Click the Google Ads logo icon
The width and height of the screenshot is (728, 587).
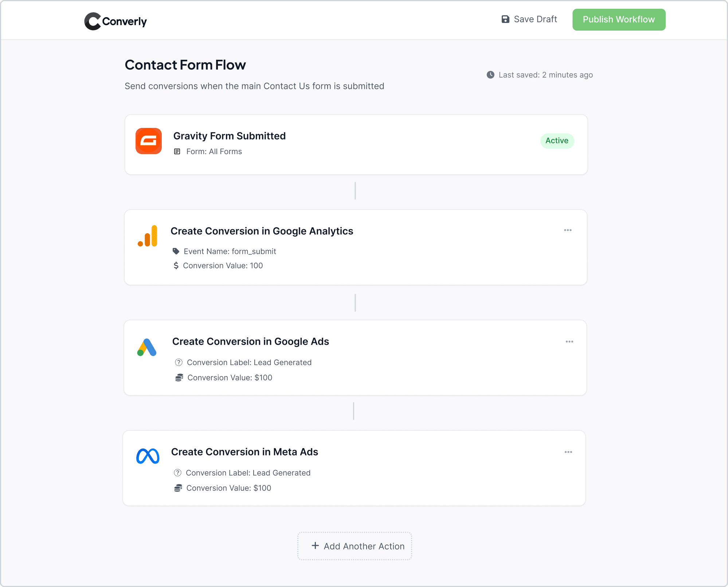pos(147,347)
